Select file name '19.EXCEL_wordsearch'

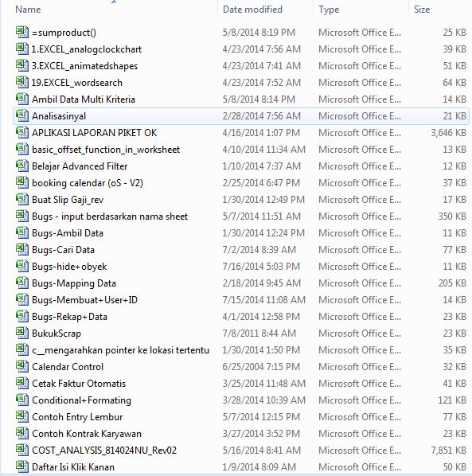[77, 83]
